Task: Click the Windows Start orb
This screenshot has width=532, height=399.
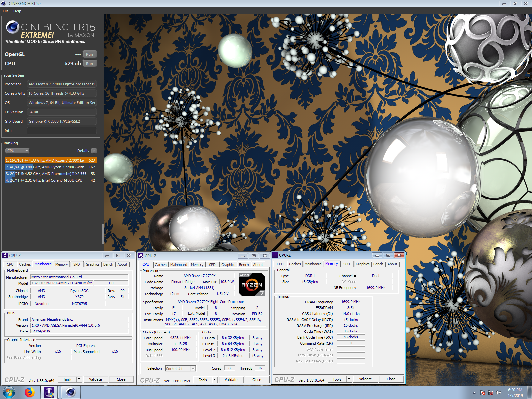Action: tap(8, 393)
